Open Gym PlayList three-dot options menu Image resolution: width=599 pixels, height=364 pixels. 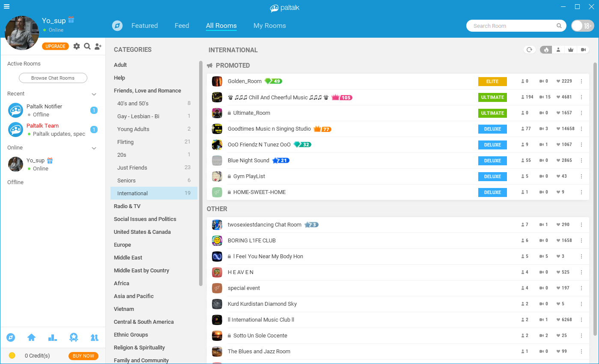581,176
